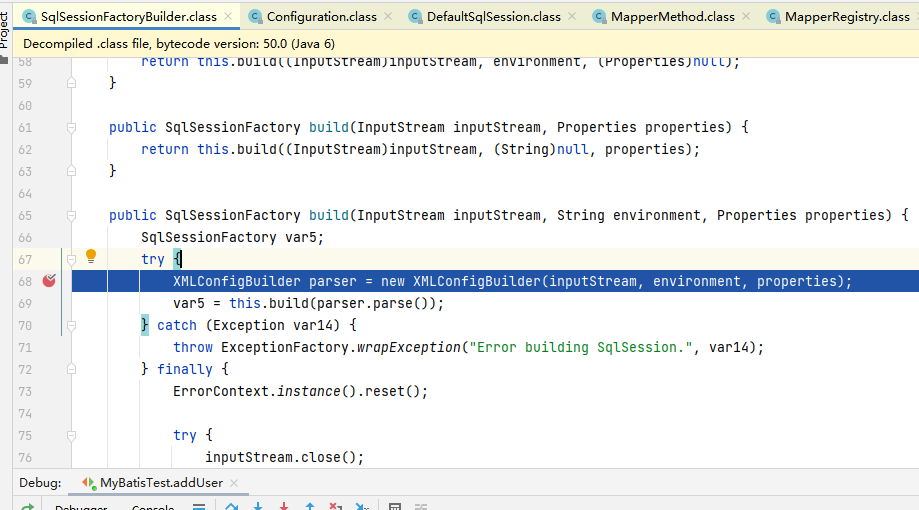Click the class icon on SqlSessionFactoryBuilder.class tab

pyautogui.click(x=29, y=17)
